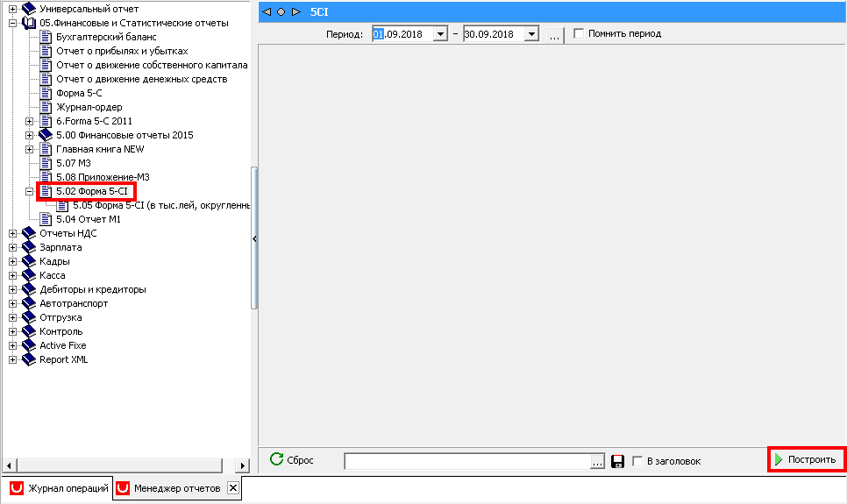847x504 pixels.
Task: Select Главная книга NEW item
Action: coord(100,149)
